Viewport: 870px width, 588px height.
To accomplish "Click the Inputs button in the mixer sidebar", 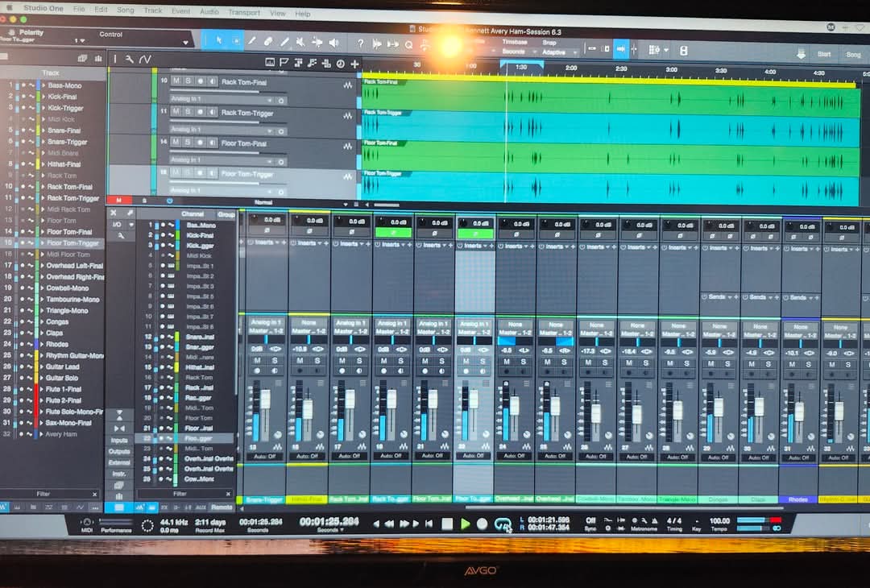I will point(119,440).
